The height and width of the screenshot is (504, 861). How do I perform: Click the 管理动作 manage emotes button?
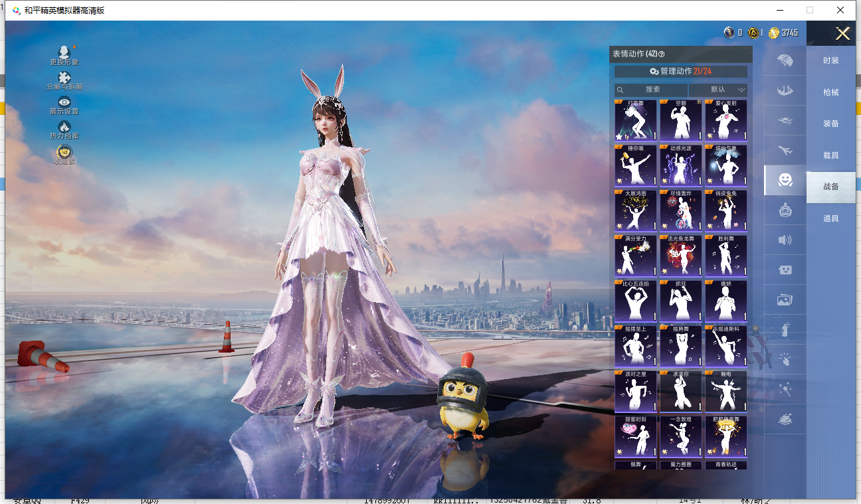pos(680,72)
